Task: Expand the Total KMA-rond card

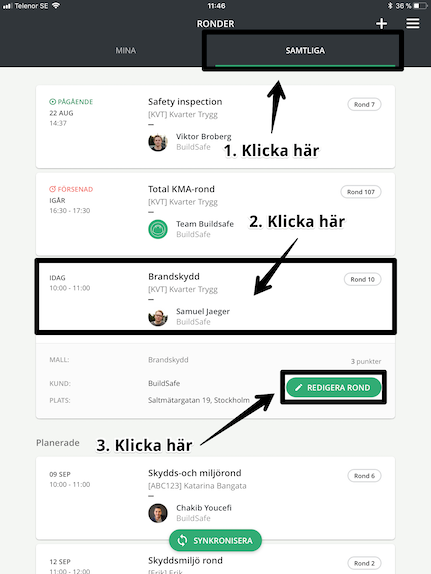Action: point(215,214)
